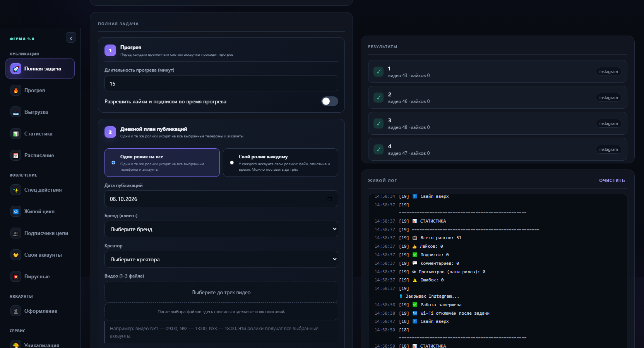Viewport: 644px width, 348px height.
Task: Click the warm-up duration input field
Action: coord(221,84)
